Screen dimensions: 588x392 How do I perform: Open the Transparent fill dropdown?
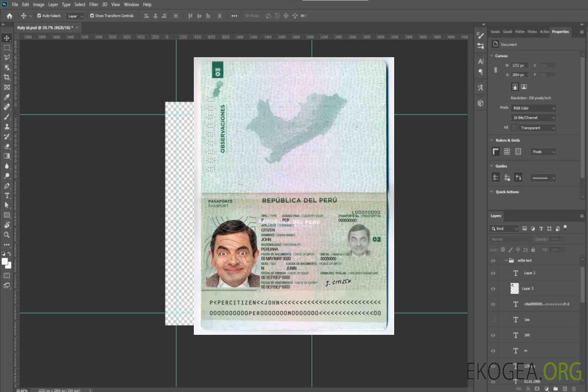(x=537, y=128)
